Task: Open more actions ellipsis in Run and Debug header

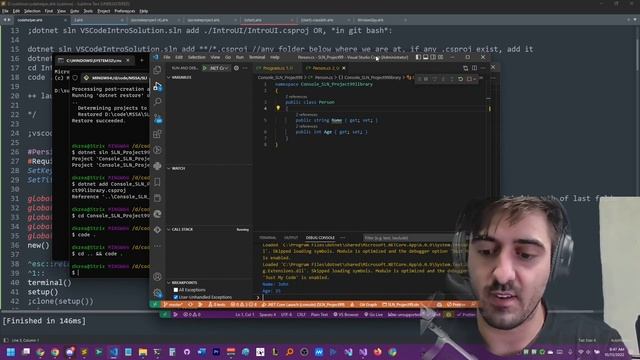Action: (245, 68)
